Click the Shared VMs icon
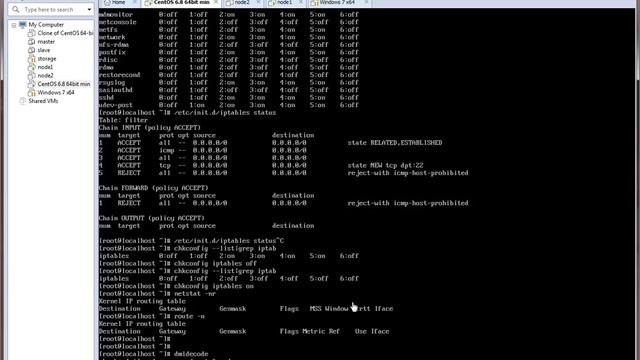 coord(22,101)
